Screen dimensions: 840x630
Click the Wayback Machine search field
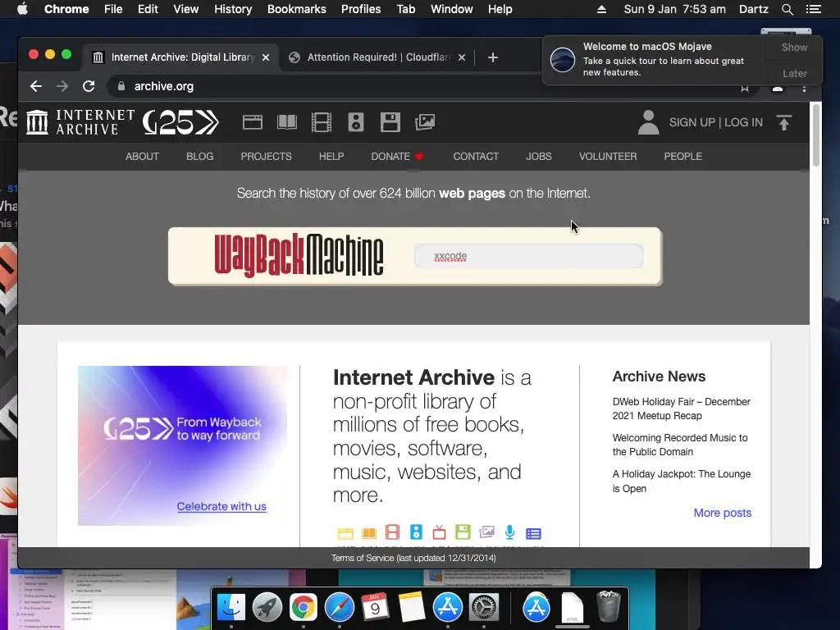pyautogui.click(x=529, y=256)
